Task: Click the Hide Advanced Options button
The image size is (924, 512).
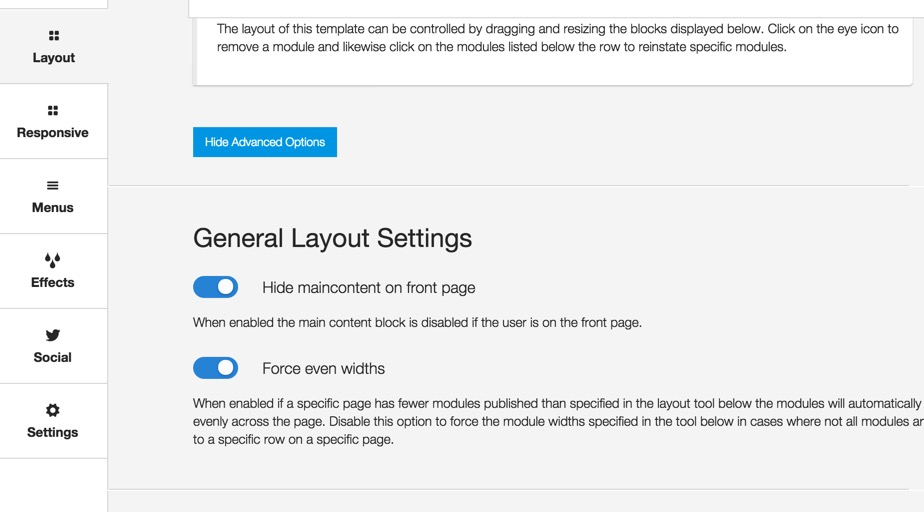Action: (265, 142)
